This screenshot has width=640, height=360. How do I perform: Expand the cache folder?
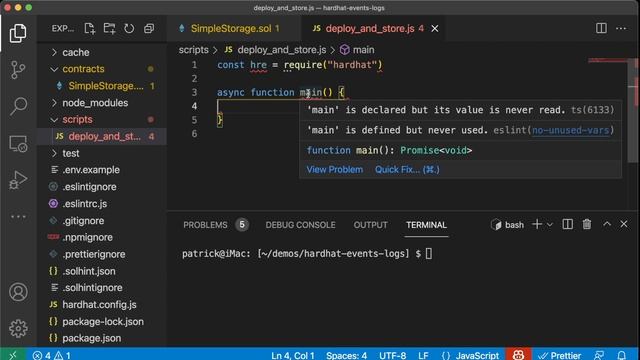click(x=102, y=52)
